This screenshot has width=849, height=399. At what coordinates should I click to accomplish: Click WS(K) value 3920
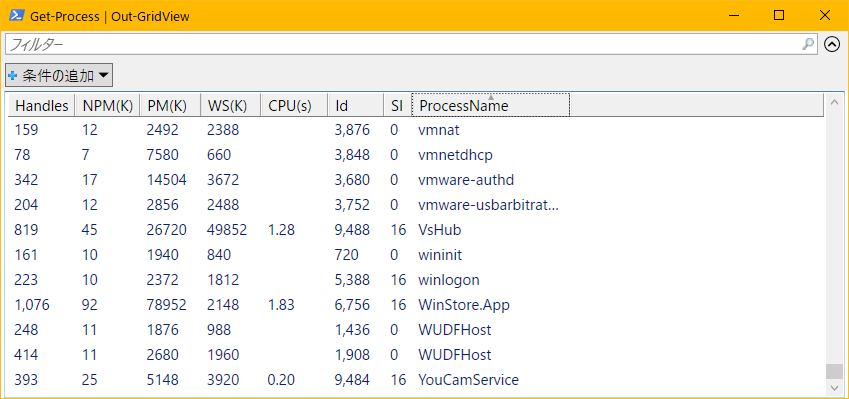pyautogui.click(x=223, y=380)
